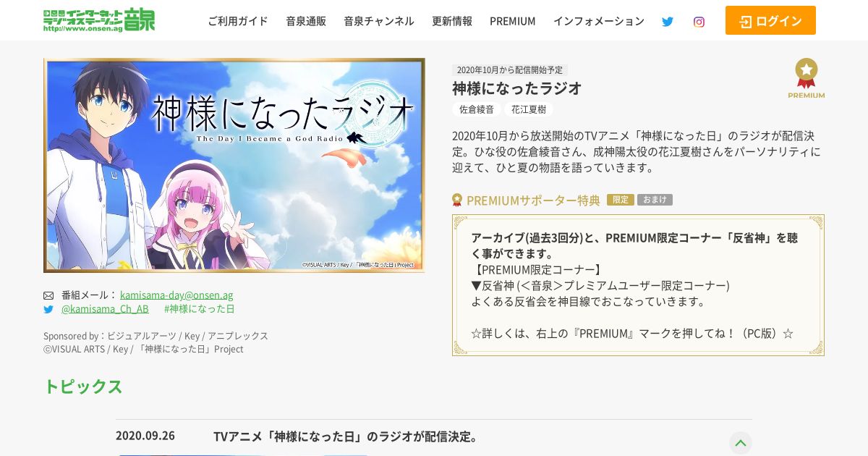Click the 神様になったラジオ banner image

tap(234, 165)
